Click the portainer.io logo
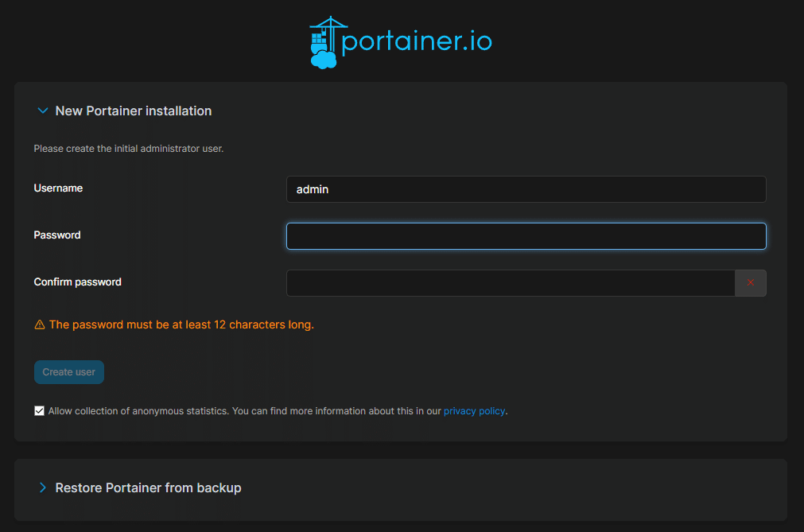The image size is (804, 532). (x=401, y=42)
